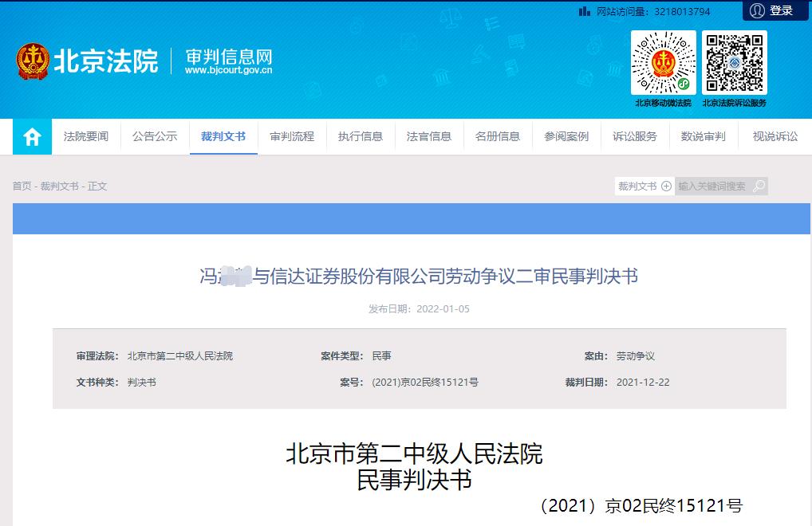This screenshot has width=812, height=526.
Task: Open the 公告公示 menu
Action: 155,136
